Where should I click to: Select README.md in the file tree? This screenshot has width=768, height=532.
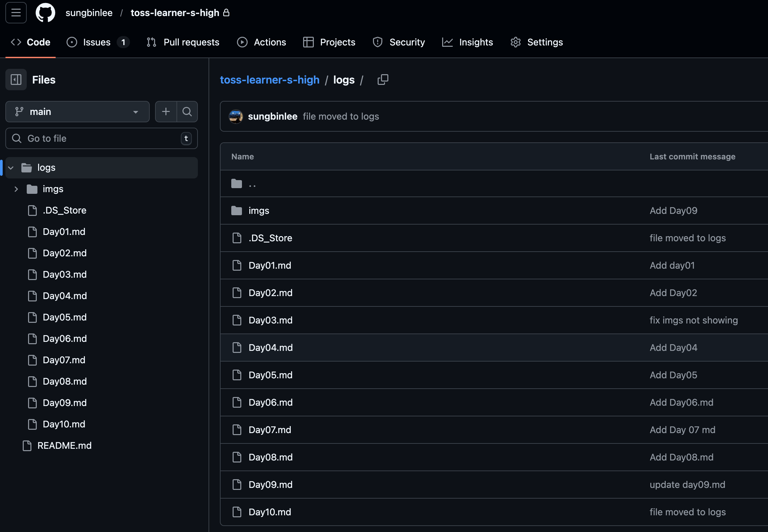64,445
